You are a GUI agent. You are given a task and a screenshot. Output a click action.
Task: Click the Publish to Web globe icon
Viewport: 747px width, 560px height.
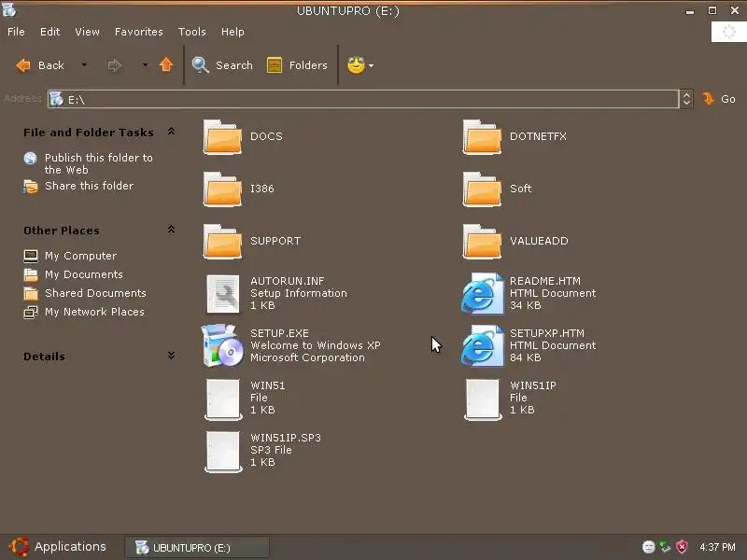coord(31,158)
